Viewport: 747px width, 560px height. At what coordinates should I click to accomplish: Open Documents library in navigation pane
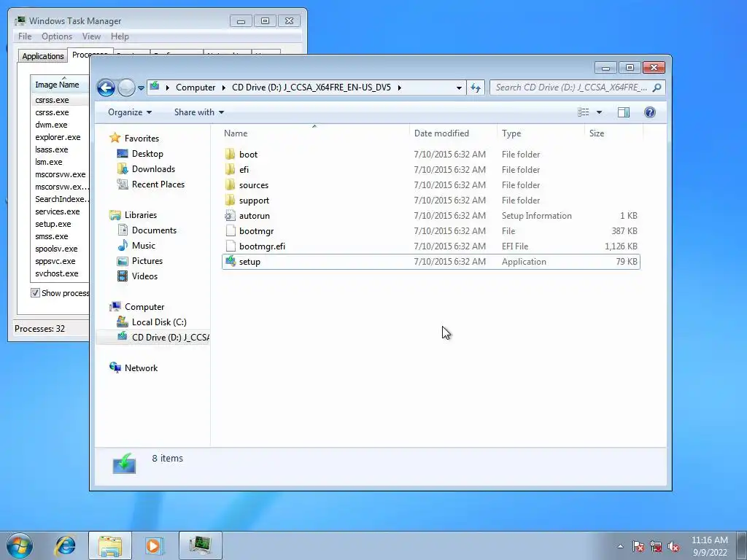pyautogui.click(x=154, y=230)
